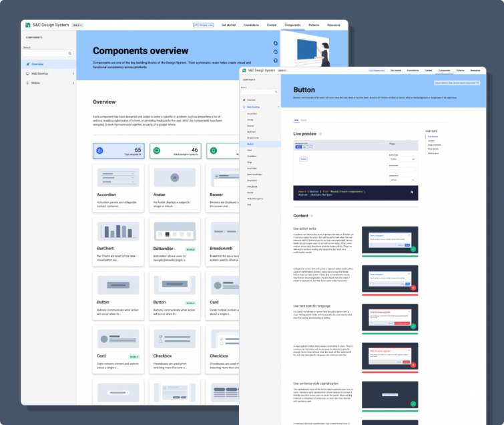Screen dimensions: 504x425
Task: Click Mobile phone icon in back window sidebar
Action: tap(27, 83)
